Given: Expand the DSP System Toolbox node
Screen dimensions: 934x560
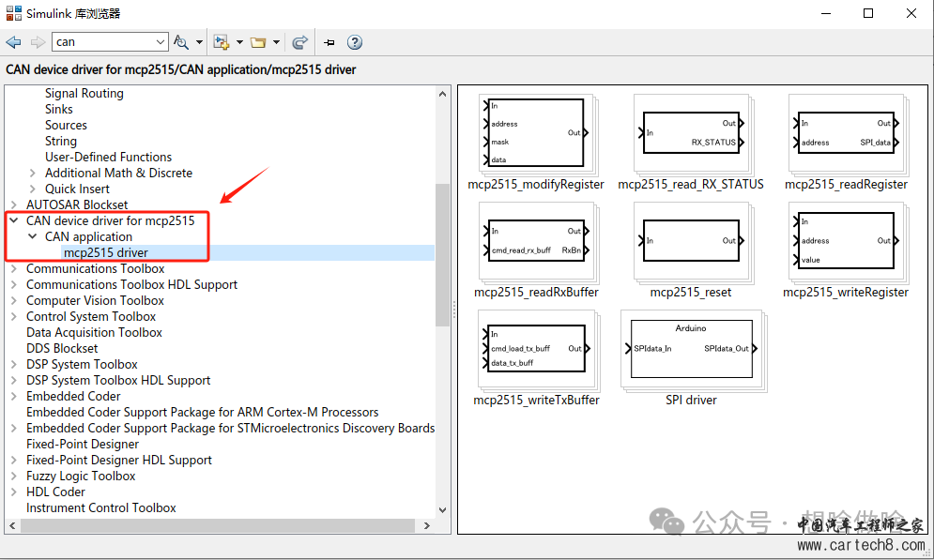Looking at the screenshot, I should 14,364.
